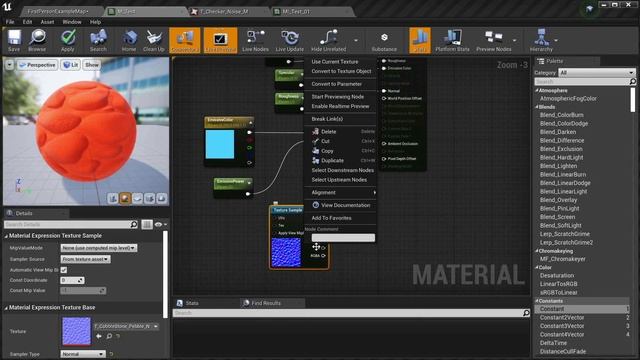640x360 pixels.
Task: Toggle the Stats toolbar button
Action: coord(420,40)
